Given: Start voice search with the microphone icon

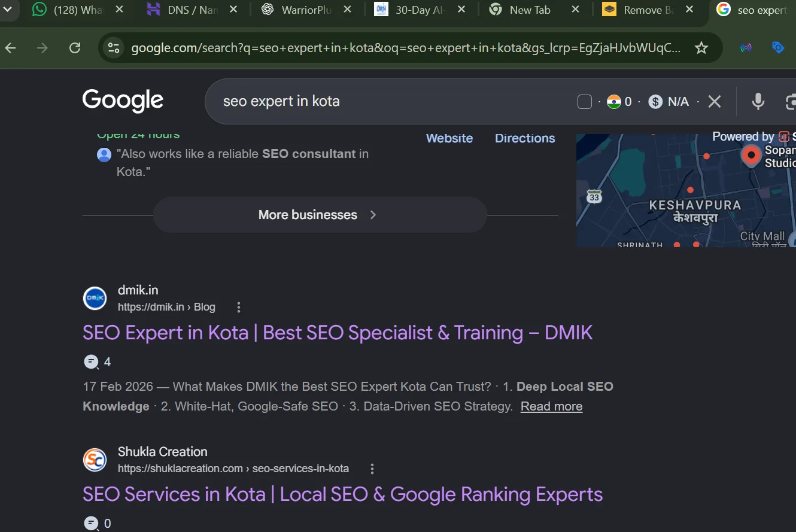Looking at the screenshot, I should pyautogui.click(x=758, y=102).
